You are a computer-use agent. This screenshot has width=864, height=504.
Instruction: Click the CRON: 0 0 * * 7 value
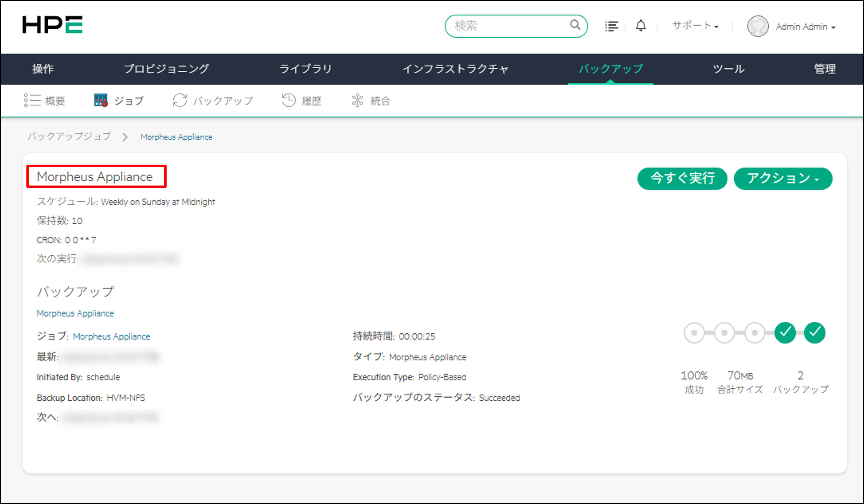click(66, 240)
